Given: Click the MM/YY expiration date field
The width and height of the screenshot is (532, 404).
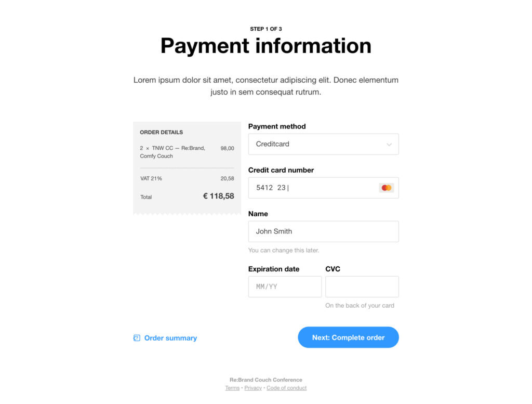Looking at the screenshot, I should click(285, 286).
